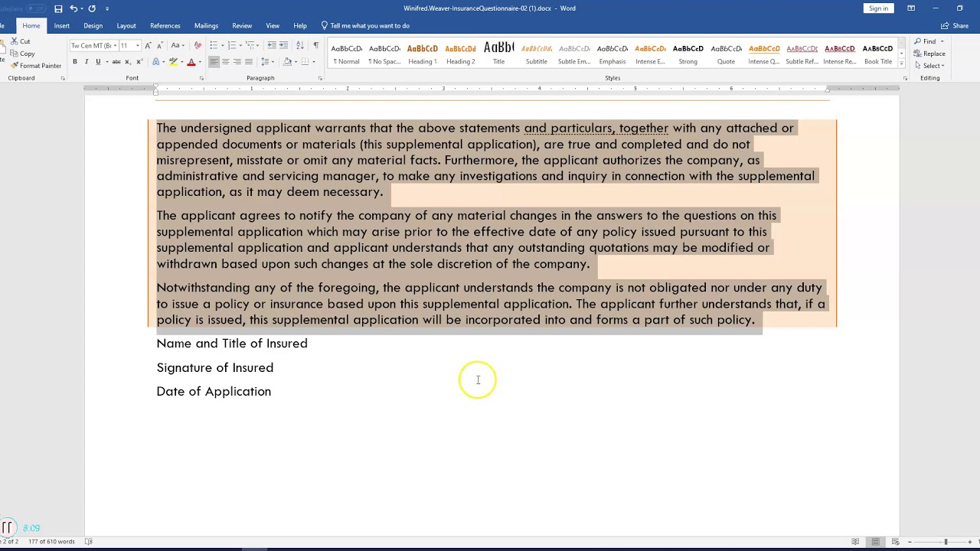Toggle underline formatting
980x551 pixels.
tap(98, 61)
